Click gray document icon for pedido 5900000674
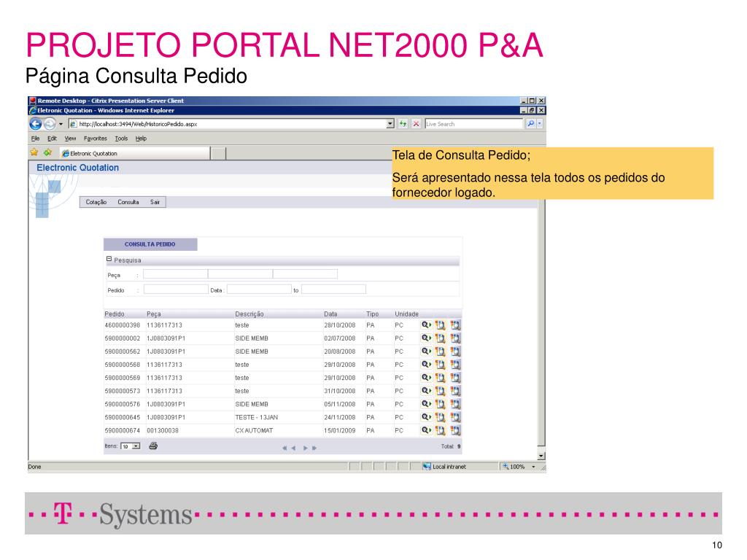 coord(456,430)
